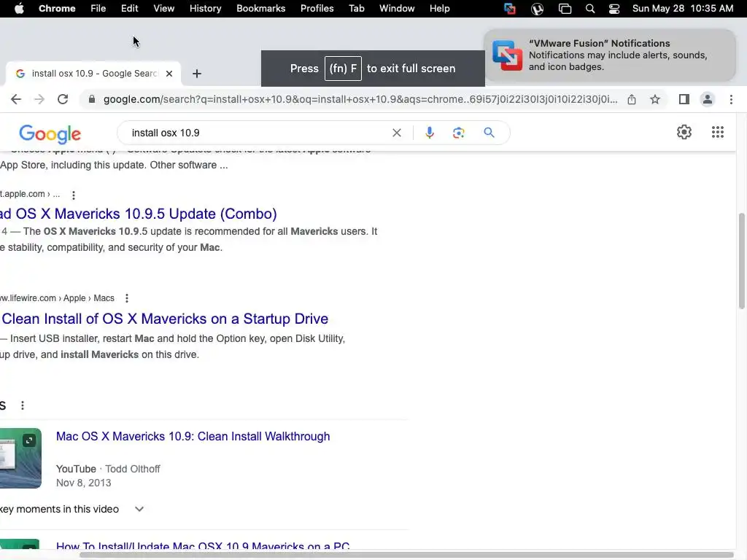The height and width of the screenshot is (560, 747).
Task: Click the VMware Fusion menu bar icon
Action: coord(510,9)
